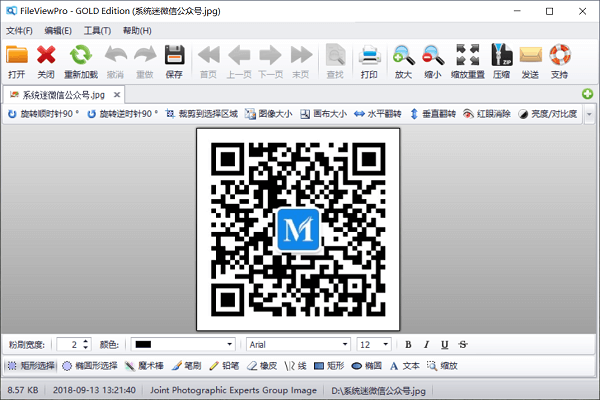600x400 pixels.
Task: Select the 铅笔 pencil tool
Action: pos(224,366)
